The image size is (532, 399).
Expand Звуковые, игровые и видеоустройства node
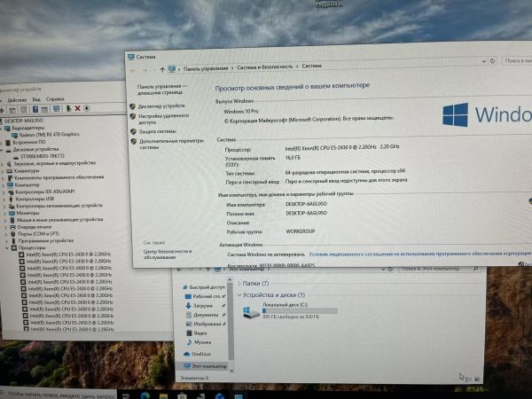coord(3,163)
